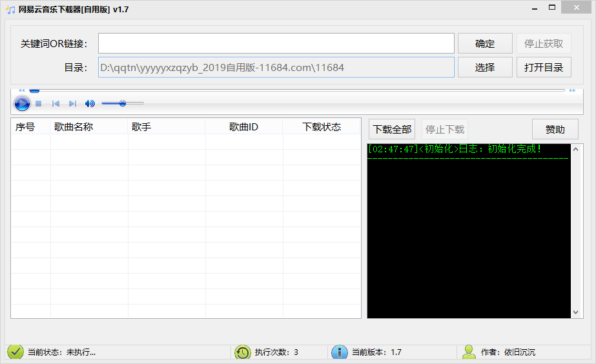596x364 pixels.
Task: Click the author user icon
Action: 469,352
